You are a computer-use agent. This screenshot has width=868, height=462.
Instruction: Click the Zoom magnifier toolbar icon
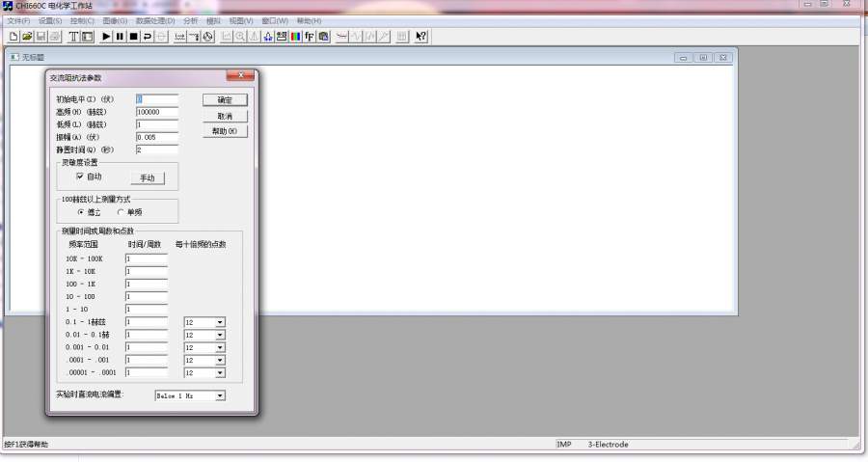(240, 37)
